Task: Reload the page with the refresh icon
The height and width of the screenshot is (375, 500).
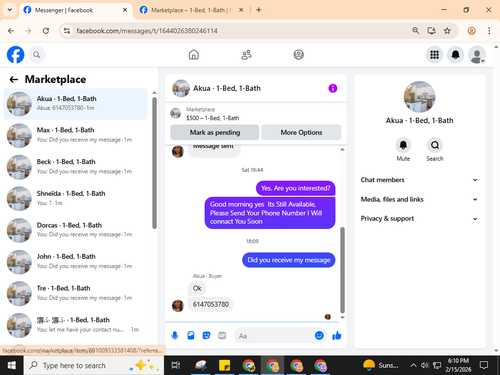Action: coord(46,31)
